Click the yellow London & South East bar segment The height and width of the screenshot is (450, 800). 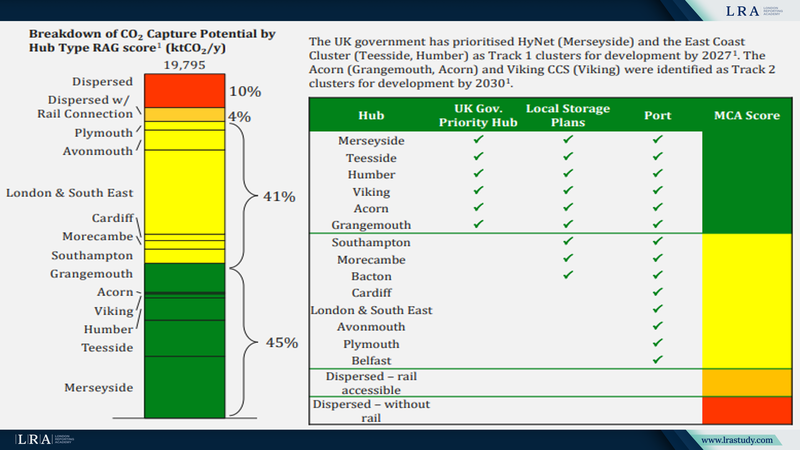185,192
